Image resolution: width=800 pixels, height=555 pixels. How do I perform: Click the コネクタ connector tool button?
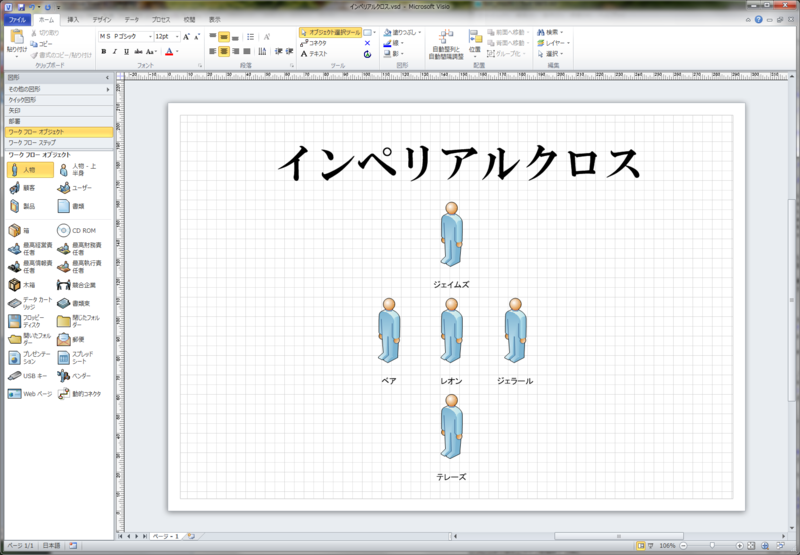pos(314,43)
